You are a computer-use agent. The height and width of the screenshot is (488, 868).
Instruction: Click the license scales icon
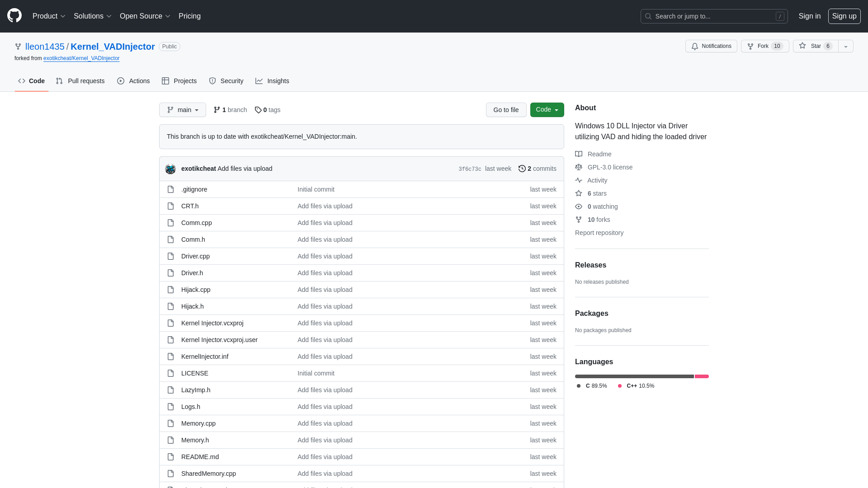579,167
